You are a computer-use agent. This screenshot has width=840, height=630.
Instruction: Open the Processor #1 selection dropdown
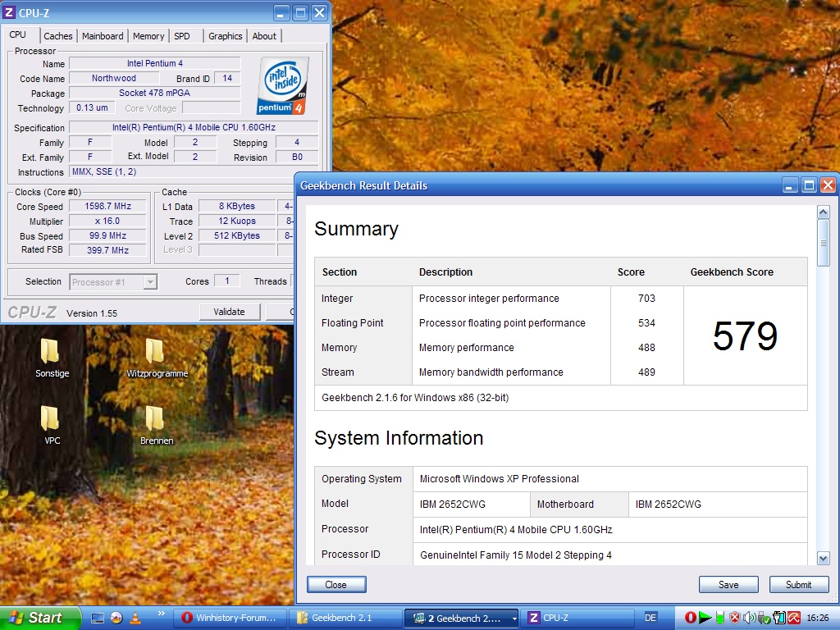(x=150, y=282)
